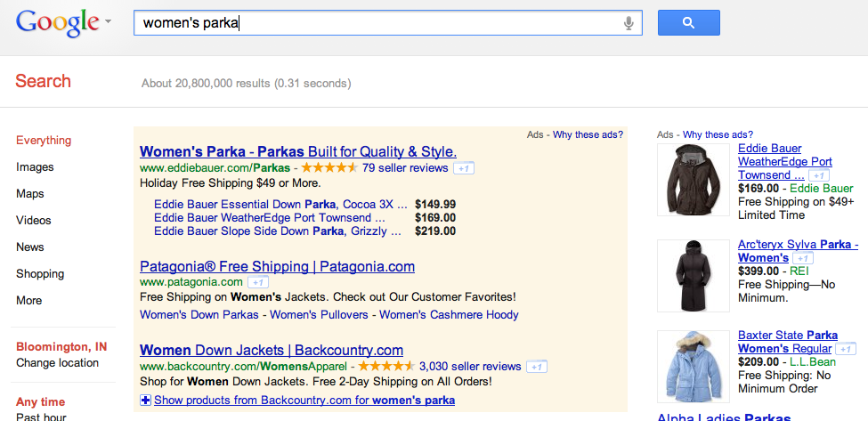Click Show products from Backcountry.com link
The width and height of the screenshot is (868, 421).
click(304, 400)
